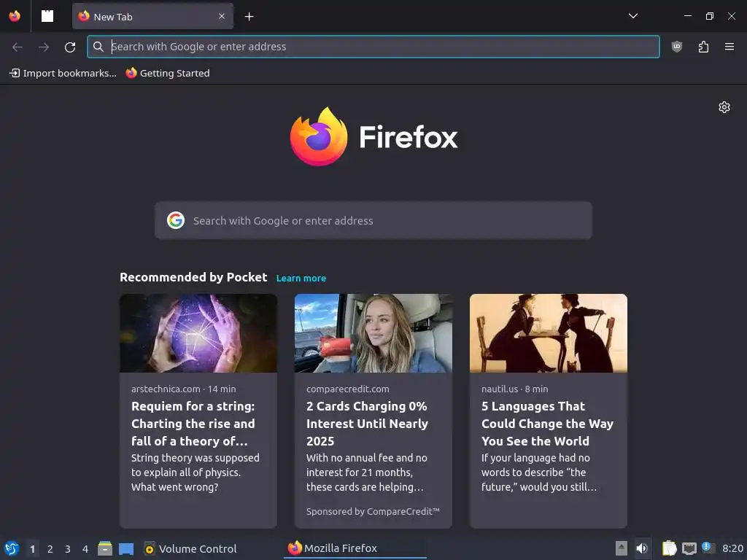747x560 pixels.
Task: Open the speaker volume tray icon
Action: (x=642, y=548)
